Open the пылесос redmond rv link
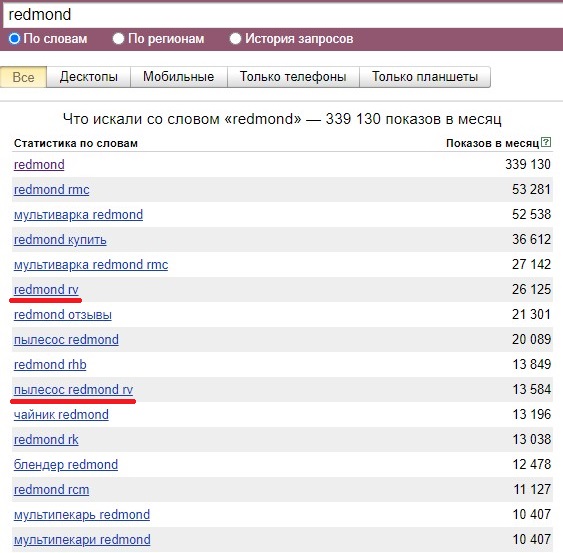 click(x=73, y=390)
